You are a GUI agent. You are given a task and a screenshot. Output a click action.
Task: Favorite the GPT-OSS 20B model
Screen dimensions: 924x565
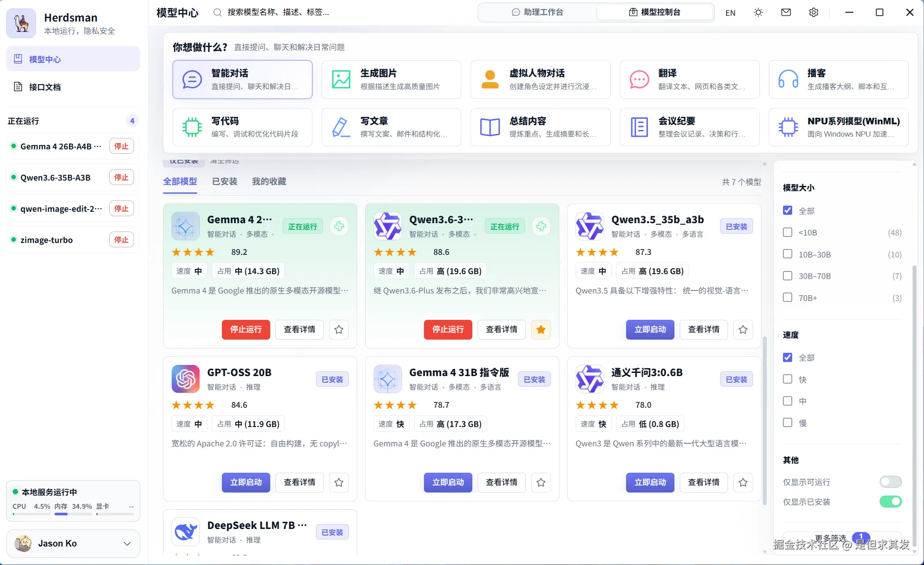[x=339, y=482]
